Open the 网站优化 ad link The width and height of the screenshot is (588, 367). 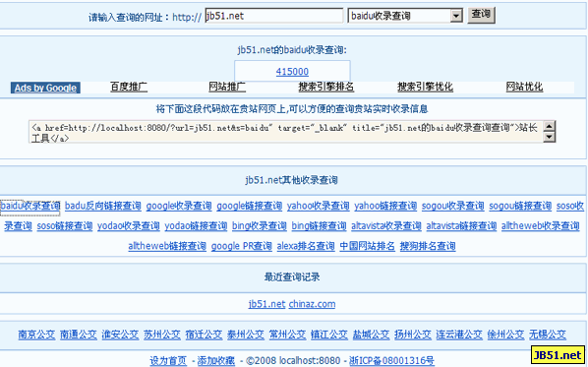[524, 87]
